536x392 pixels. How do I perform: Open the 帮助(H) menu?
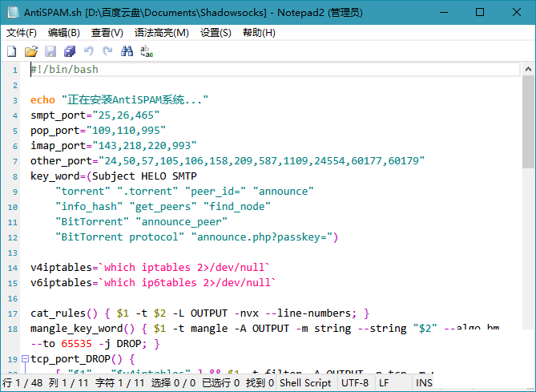point(259,33)
